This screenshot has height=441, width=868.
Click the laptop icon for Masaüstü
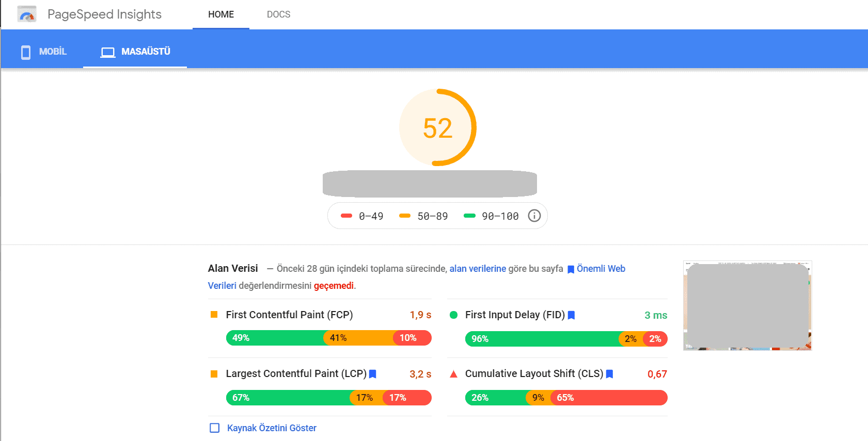(107, 52)
